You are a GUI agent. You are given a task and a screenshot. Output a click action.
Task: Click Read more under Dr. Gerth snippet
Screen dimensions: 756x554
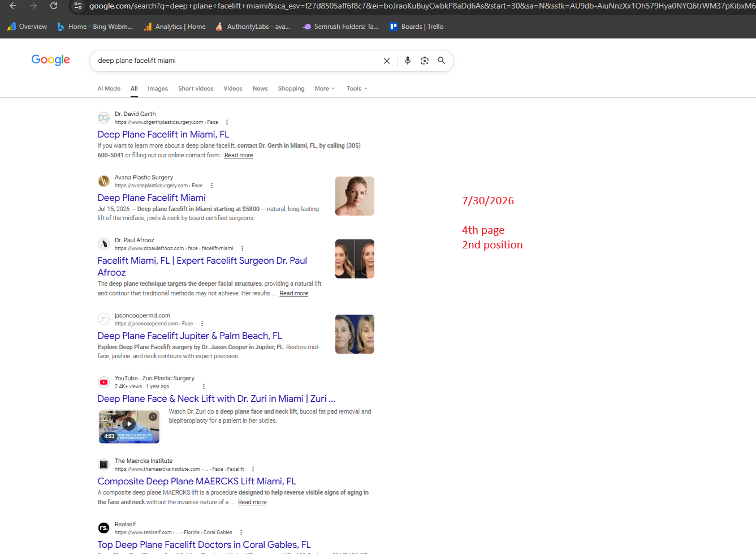pos(239,156)
